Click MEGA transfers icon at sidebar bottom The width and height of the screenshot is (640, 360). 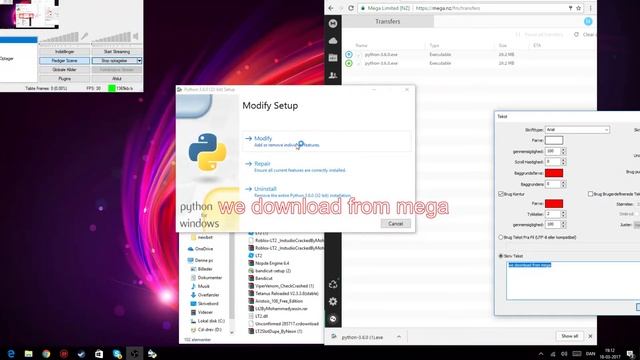pyautogui.click(x=333, y=318)
